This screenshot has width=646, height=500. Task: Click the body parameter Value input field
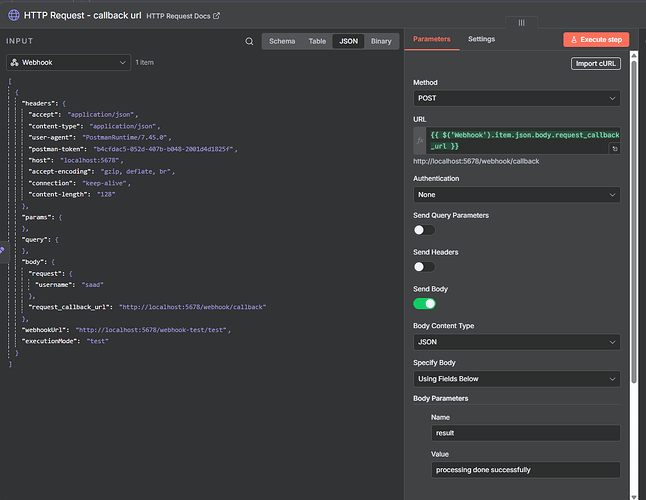tap(525, 469)
